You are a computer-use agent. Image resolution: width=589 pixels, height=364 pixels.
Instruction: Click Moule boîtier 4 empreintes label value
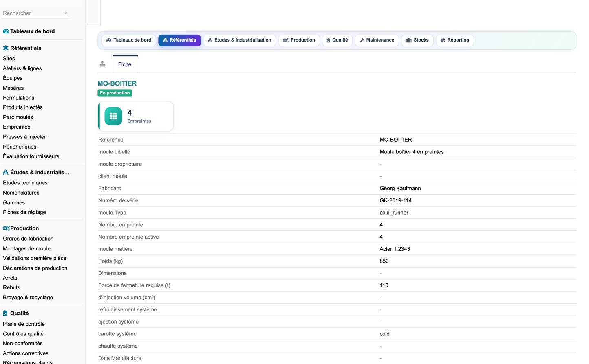click(412, 152)
